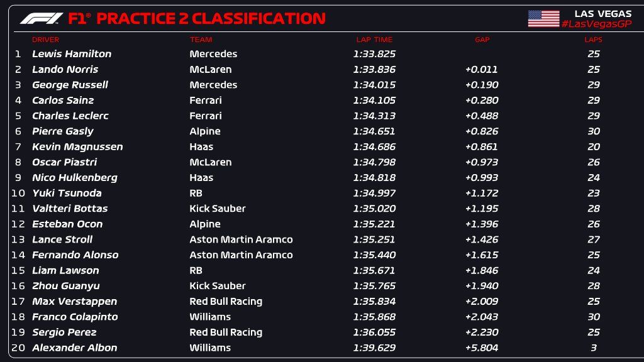Click the LAS VEGAS location label
Screen dimensions: 644x362
point(603,14)
